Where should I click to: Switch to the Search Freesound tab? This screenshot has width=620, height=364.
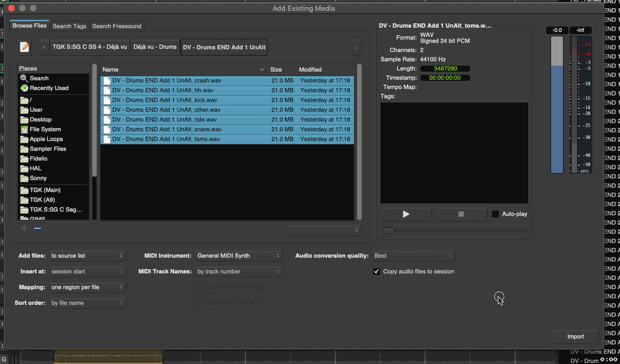tap(117, 26)
